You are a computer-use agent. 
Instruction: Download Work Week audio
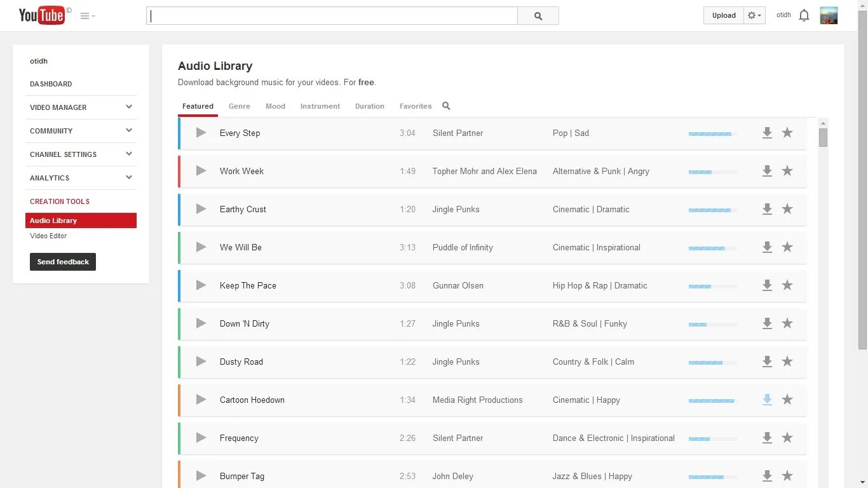[767, 171]
